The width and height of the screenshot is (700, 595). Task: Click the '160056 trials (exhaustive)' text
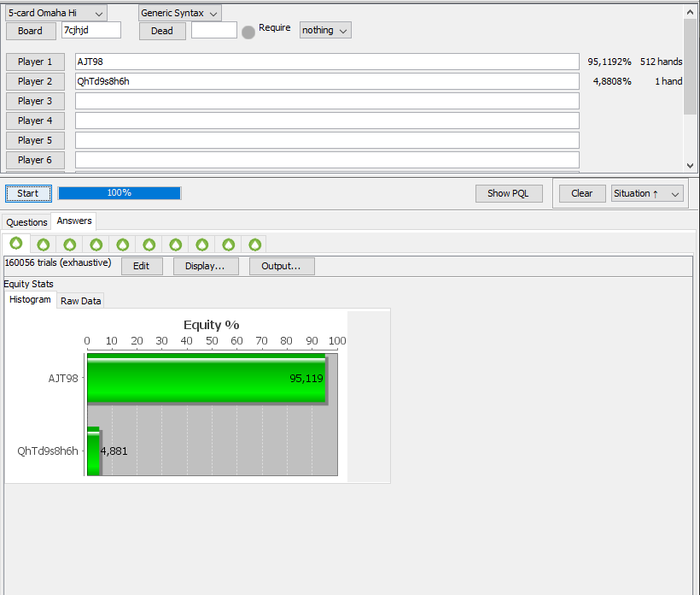pyautogui.click(x=58, y=262)
